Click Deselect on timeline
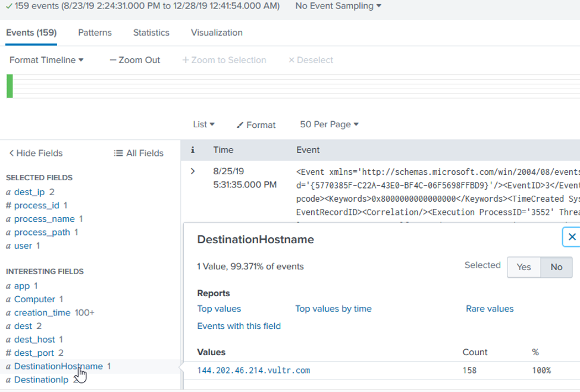580x392 pixels. 311,60
